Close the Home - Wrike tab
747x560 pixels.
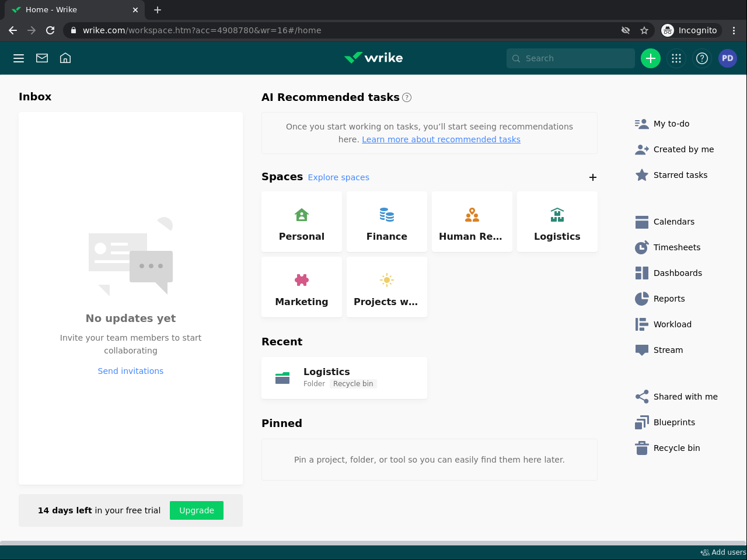pos(135,10)
